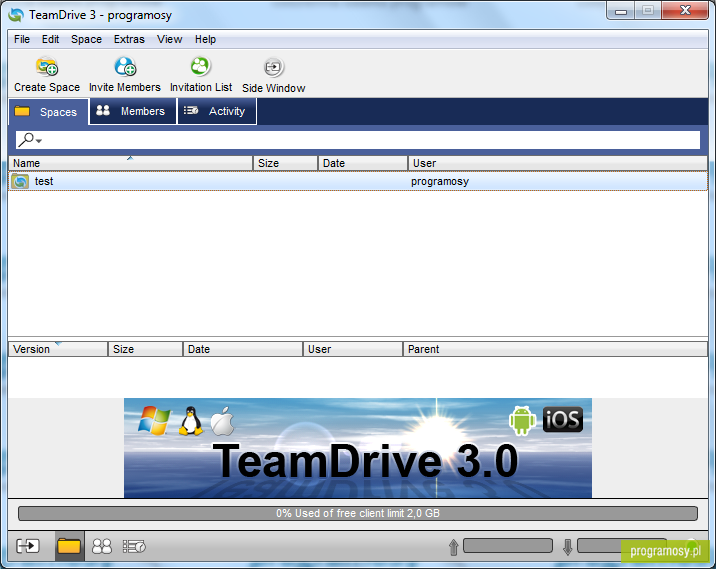Click the upload arrow icon
716x569 pixels.
pos(453,547)
